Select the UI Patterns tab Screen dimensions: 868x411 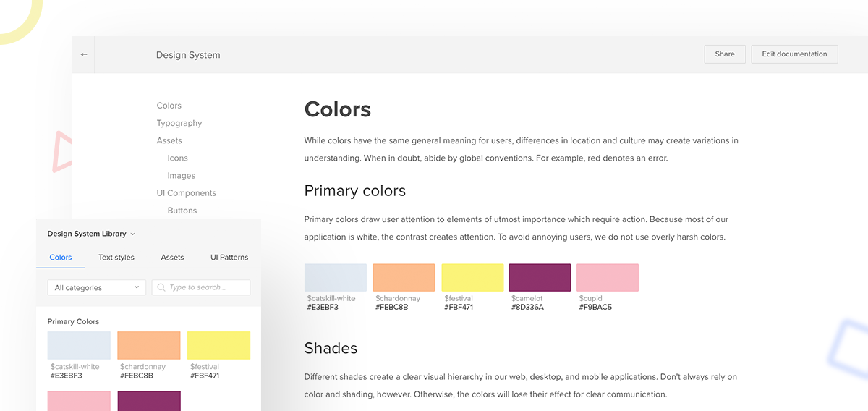click(229, 257)
